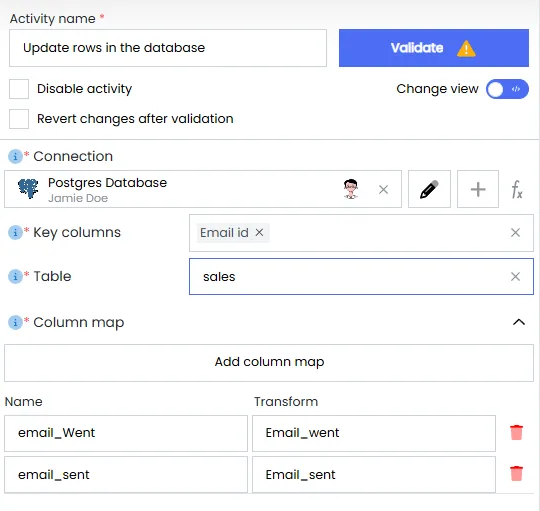
Task: Remove the Email id key column tag
Action: pyautogui.click(x=259, y=232)
